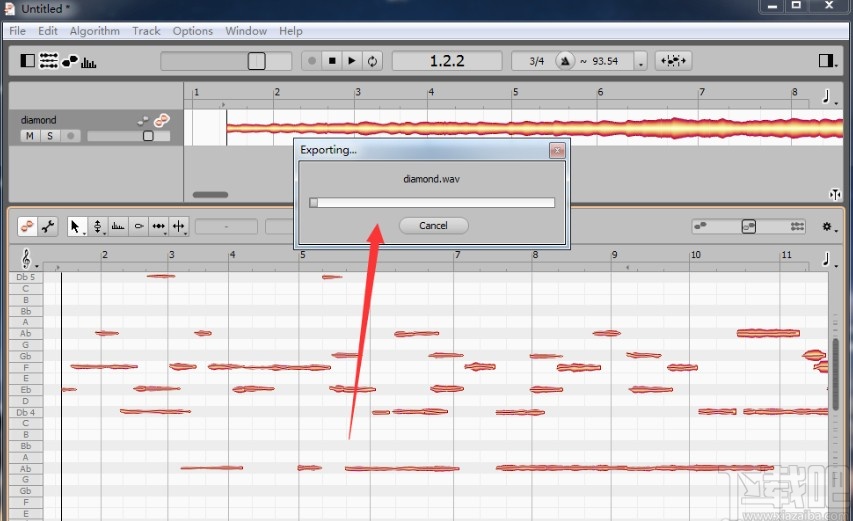Select the leftmost blob display option in editor toolbar

(x=701, y=226)
